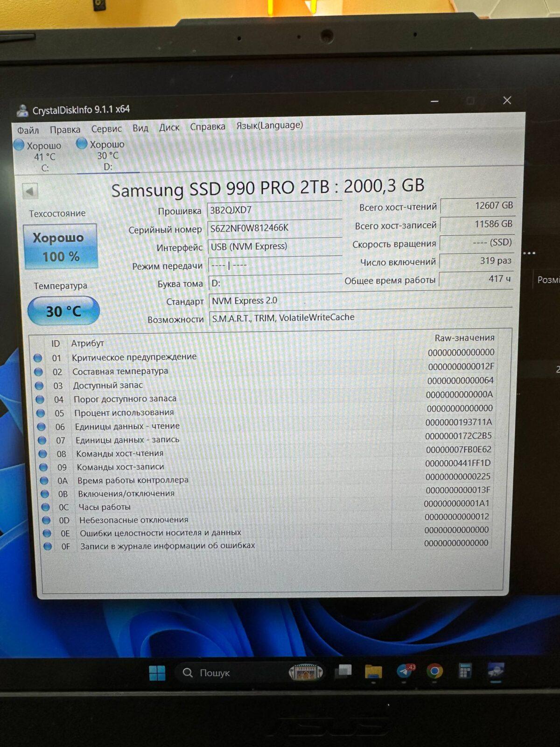Open the Вид menu
The image size is (560, 747).
tap(140, 128)
